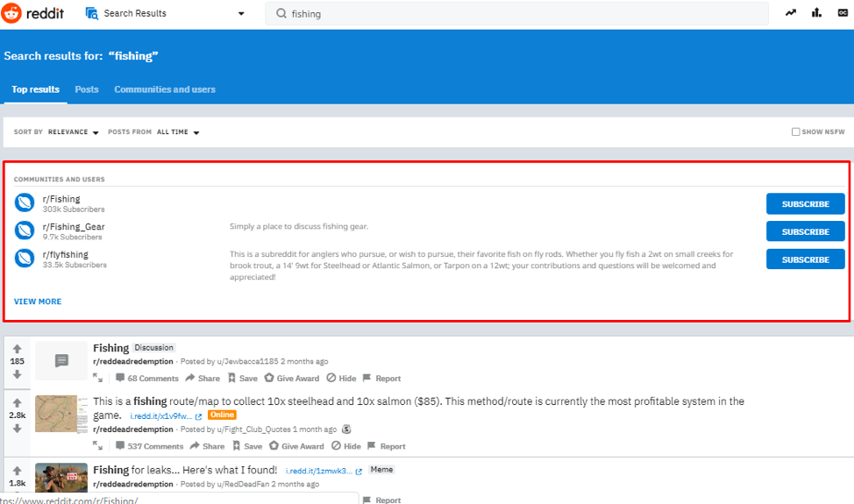The height and width of the screenshot is (504, 854).
Task: Switch to the Posts tab
Action: click(x=87, y=89)
